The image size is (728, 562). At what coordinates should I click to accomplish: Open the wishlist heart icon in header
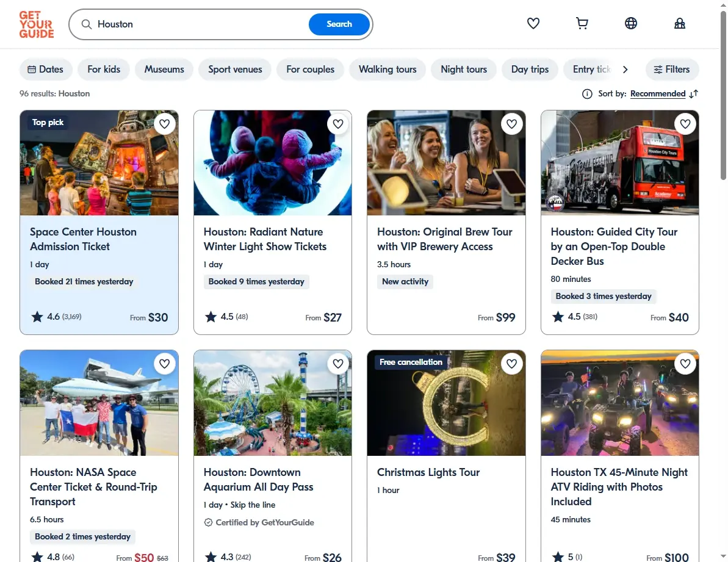(x=533, y=23)
